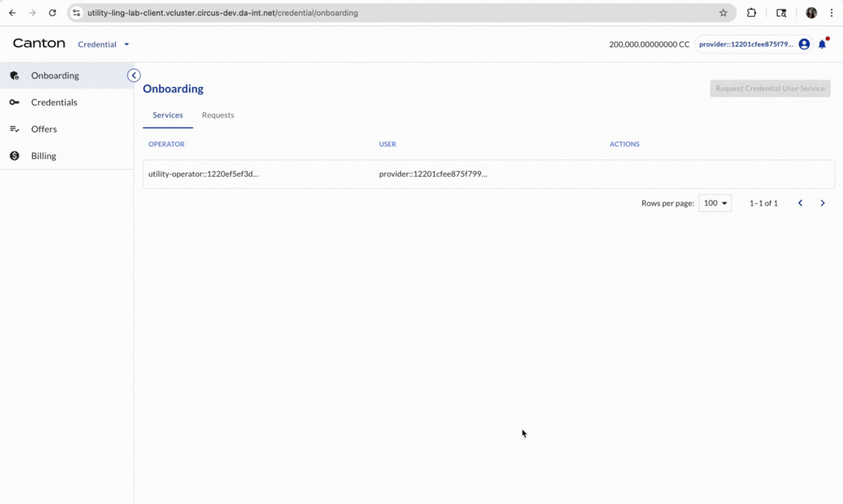Reload the page with the refresh icon

[52, 13]
